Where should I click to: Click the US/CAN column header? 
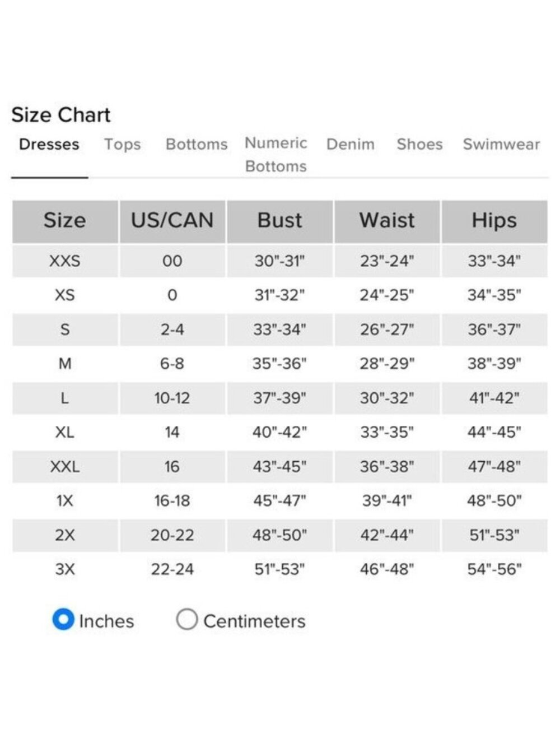[172, 221]
